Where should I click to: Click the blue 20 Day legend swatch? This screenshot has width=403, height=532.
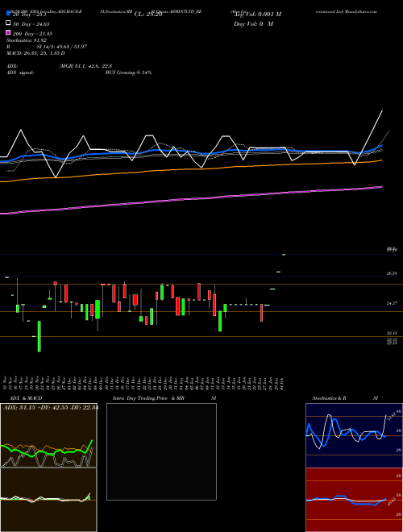(9, 14)
